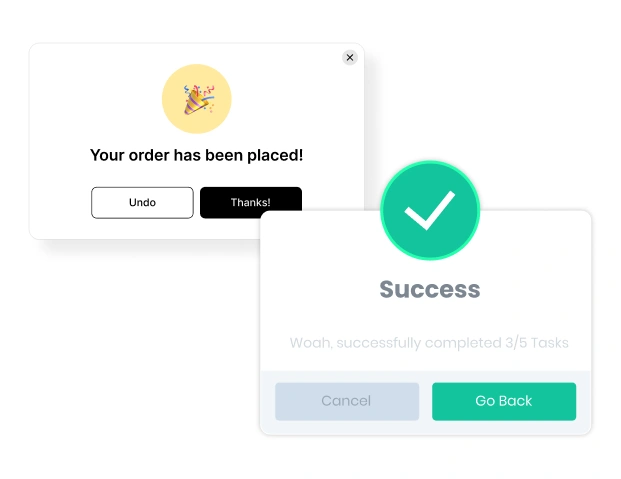
Task: Click the "3/5 Tasks" progress text
Action: [x=536, y=343]
